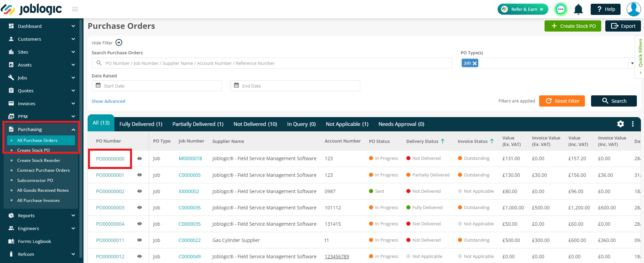Expand the Dashboard menu chevron
Viewport: 644px width, 263px height.
(x=73, y=26)
